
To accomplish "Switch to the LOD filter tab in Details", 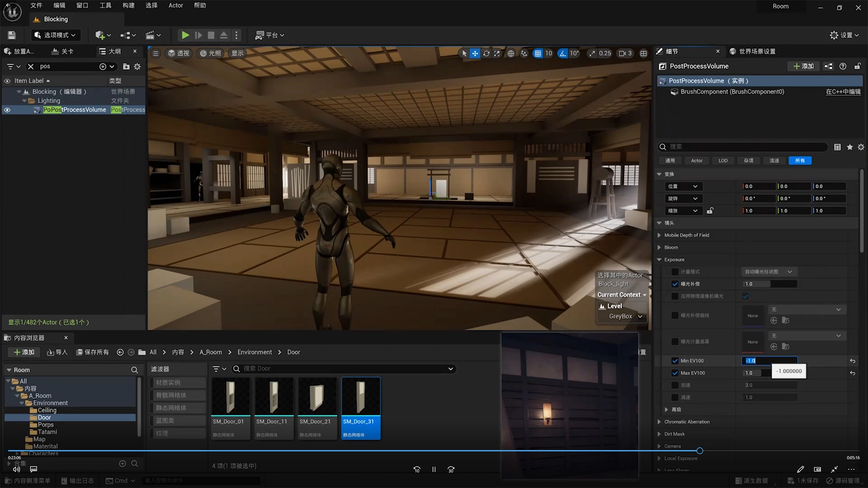I will (723, 160).
